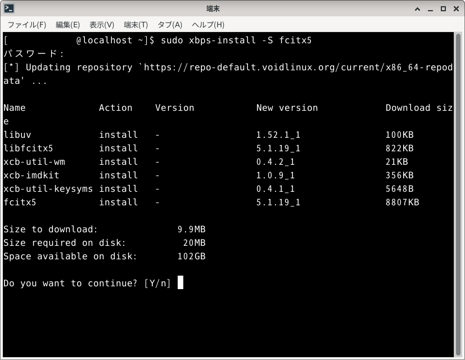Click the 'Size required on disk:' label
465x360 pixels.
(x=64, y=243)
